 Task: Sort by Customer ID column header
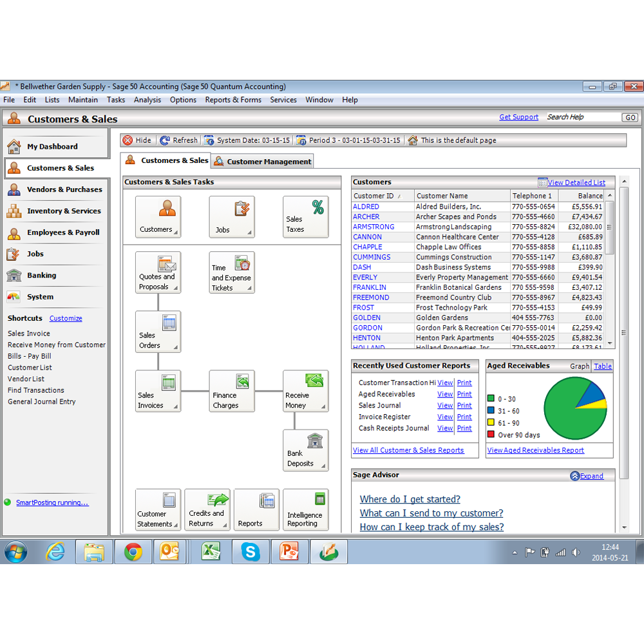pos(383,196)
